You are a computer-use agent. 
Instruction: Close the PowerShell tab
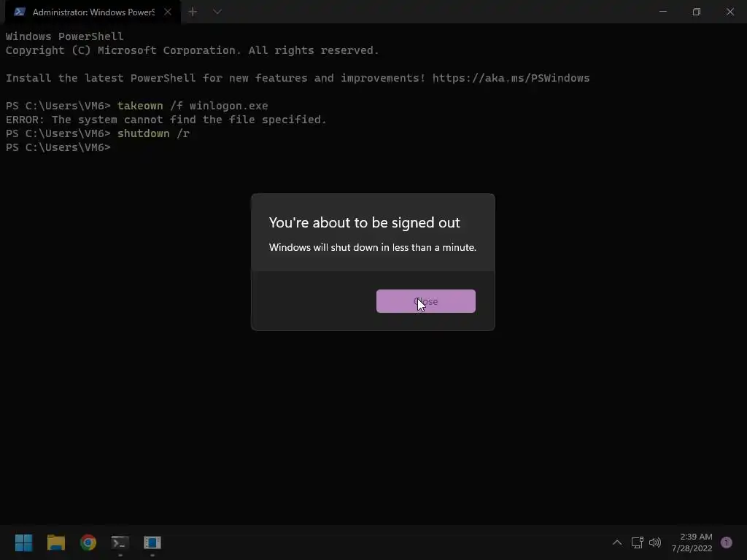click(x=168, y=12)
